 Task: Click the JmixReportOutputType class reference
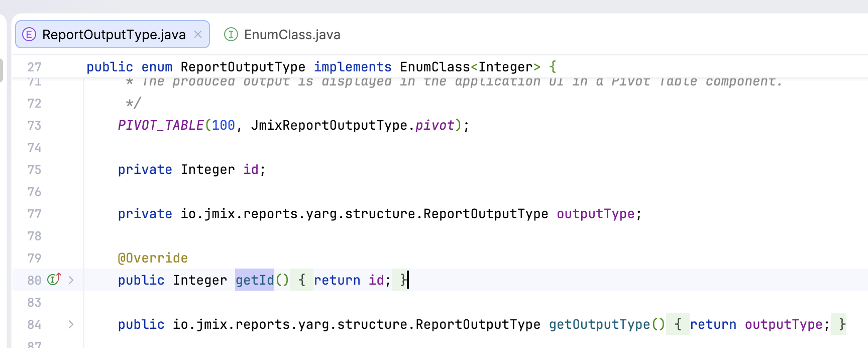point(329,125)
